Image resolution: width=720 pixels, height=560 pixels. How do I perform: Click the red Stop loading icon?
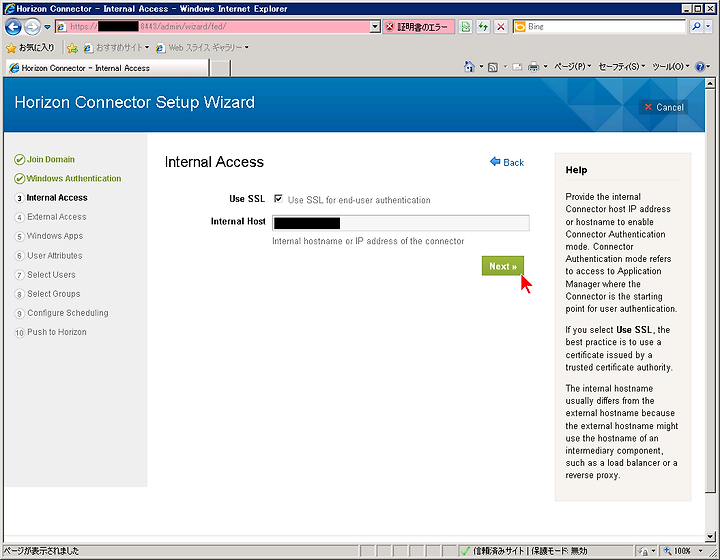pyautogui.click(x=501, y=27)
